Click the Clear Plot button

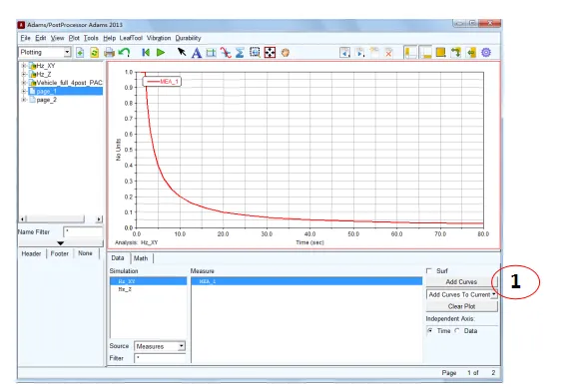[461, 306]
